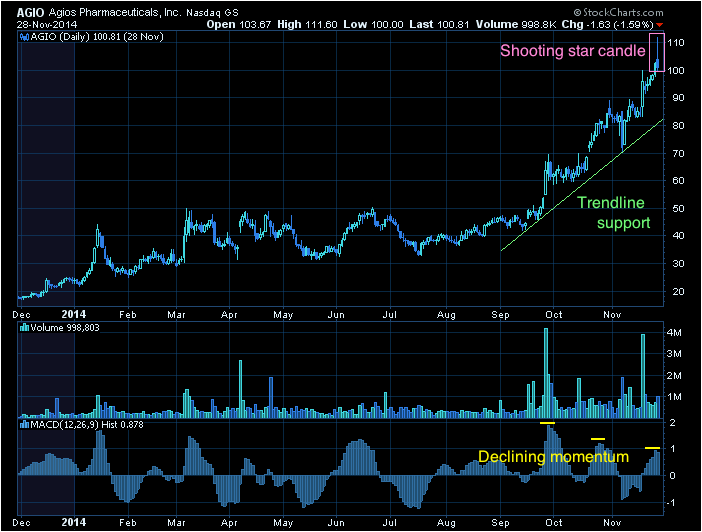This screenshot has height=532, width=702.
Task: Open the StockCharts.com link
Action: point(623,13)
